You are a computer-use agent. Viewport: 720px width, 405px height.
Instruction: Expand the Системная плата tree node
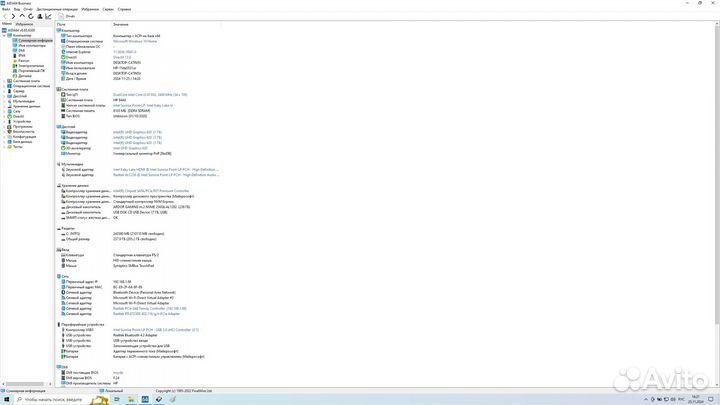[4, 81]
